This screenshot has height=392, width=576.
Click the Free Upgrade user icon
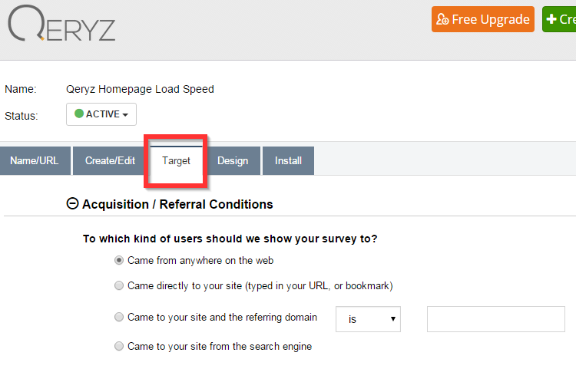click(x=442, y=20)
